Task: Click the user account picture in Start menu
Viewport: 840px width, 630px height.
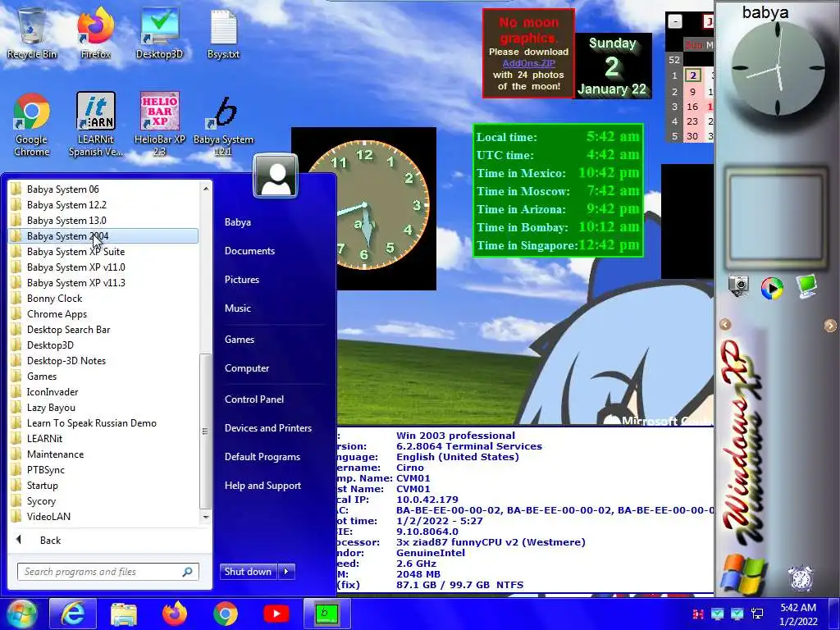Action: click(x=276, y=176)
